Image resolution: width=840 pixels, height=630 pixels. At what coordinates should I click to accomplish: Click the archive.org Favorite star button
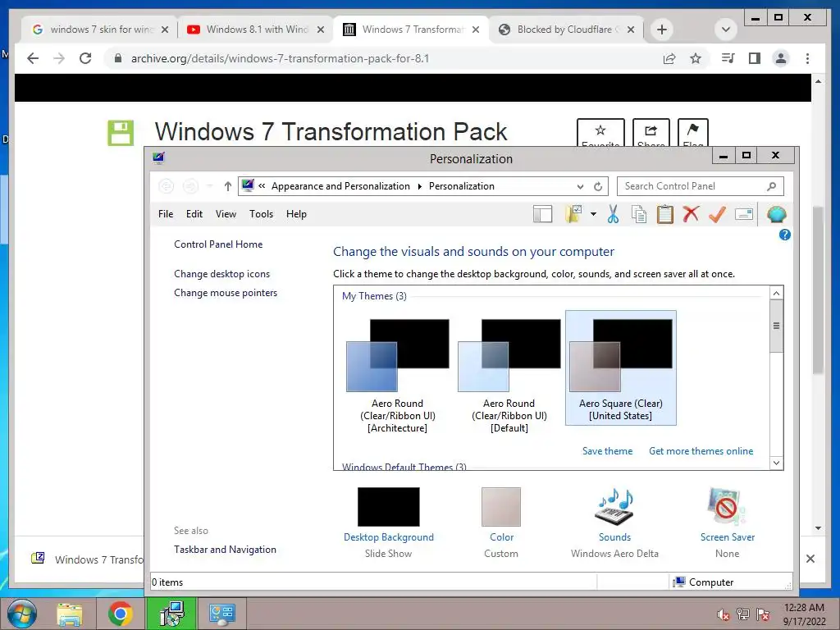click(600, 132)
